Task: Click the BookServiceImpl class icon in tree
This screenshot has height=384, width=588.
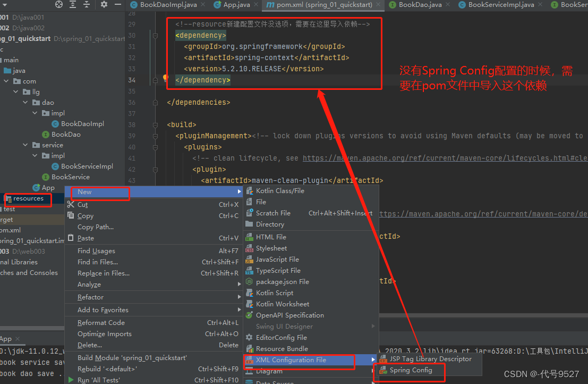Action: pyautogui.click(x=55, y=166)
